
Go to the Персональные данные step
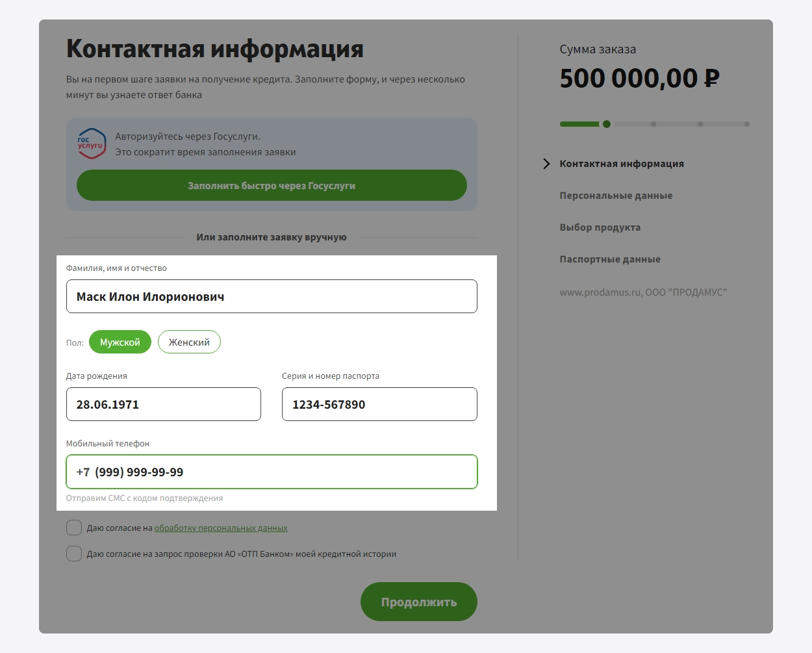click(616, 196)
